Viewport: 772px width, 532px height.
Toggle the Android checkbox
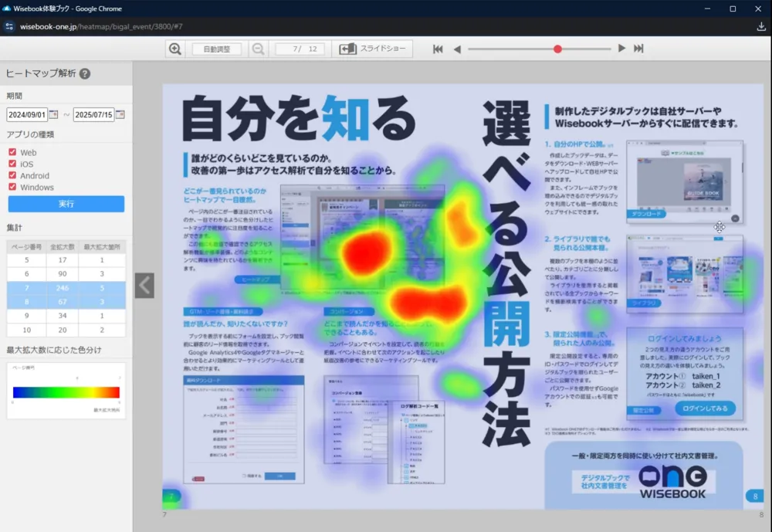coord(12,175)
